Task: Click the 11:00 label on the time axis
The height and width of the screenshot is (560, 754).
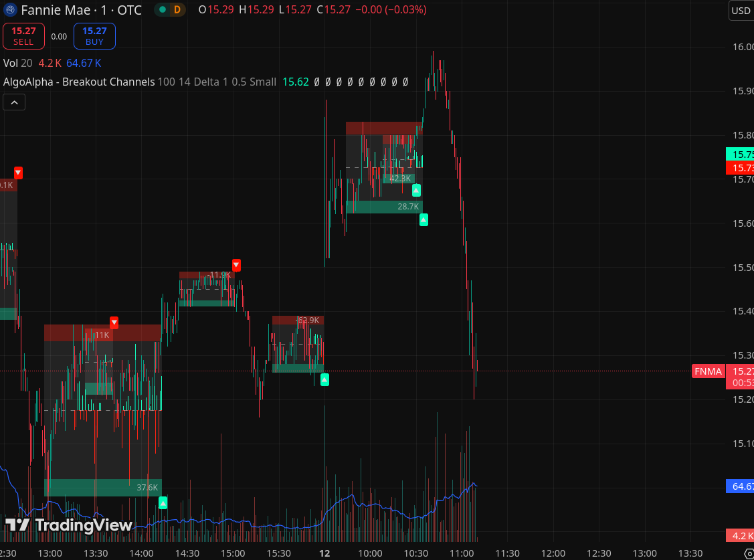Action: 462,553
